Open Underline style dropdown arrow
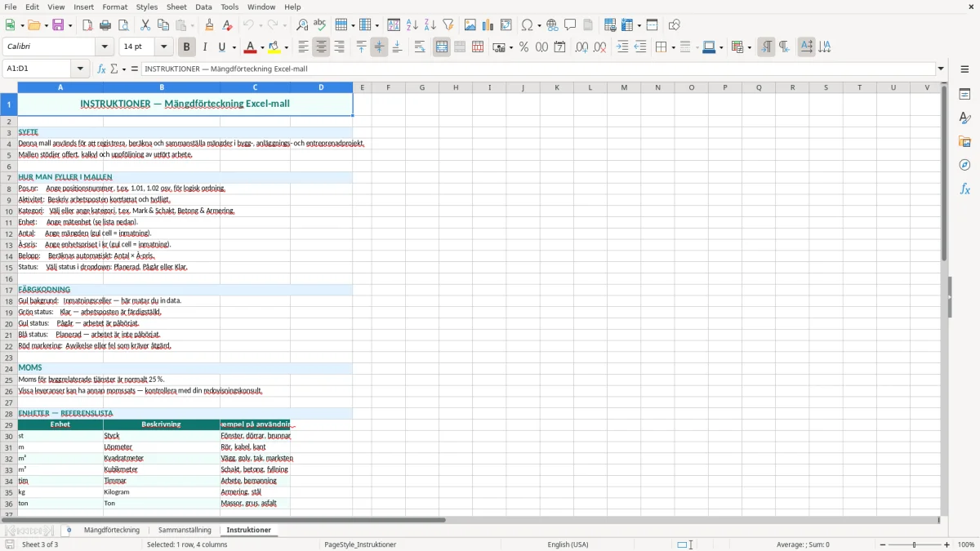Image resolution: width=980 pixels, height=551 pixels. 234,47
